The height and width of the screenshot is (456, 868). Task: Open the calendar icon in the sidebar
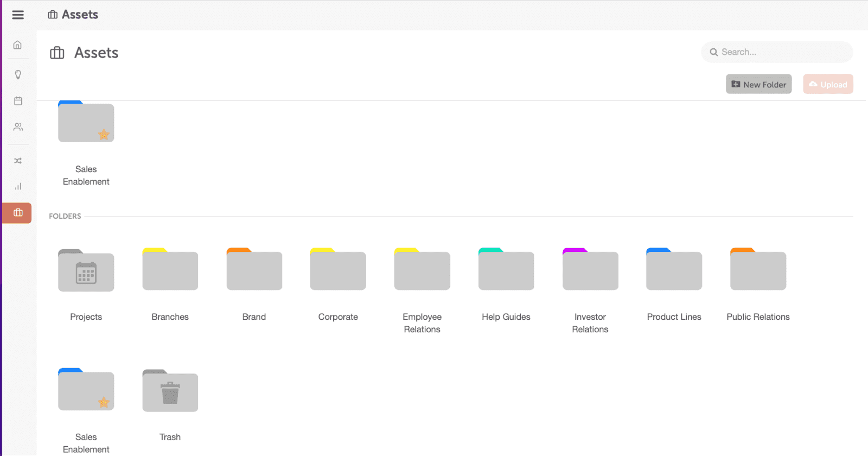point(18,101)
